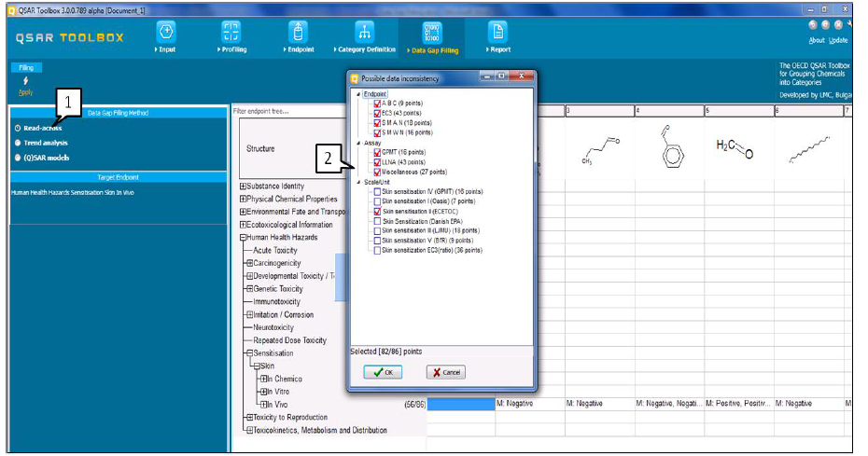Expand the Genetic Toxicity node
Image resolution: width=868 pixels, height=456 pixels.
coord(249,289)
